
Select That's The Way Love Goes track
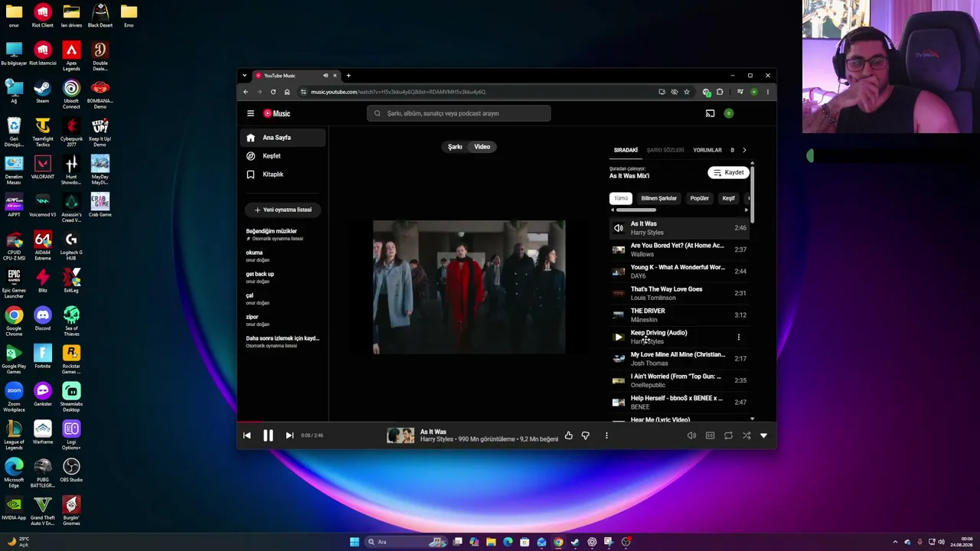tap(679, 293)
